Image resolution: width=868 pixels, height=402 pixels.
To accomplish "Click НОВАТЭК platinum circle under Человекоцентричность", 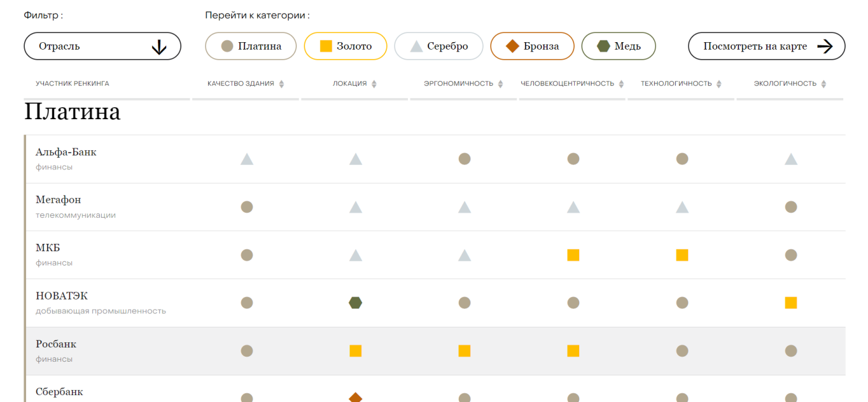I will coord(573,303).
